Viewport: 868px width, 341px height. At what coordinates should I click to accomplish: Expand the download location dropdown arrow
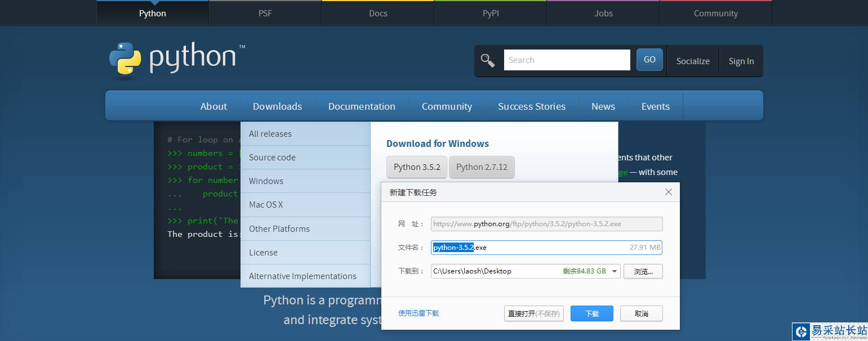pyautogui.click(x=615, y=271)
